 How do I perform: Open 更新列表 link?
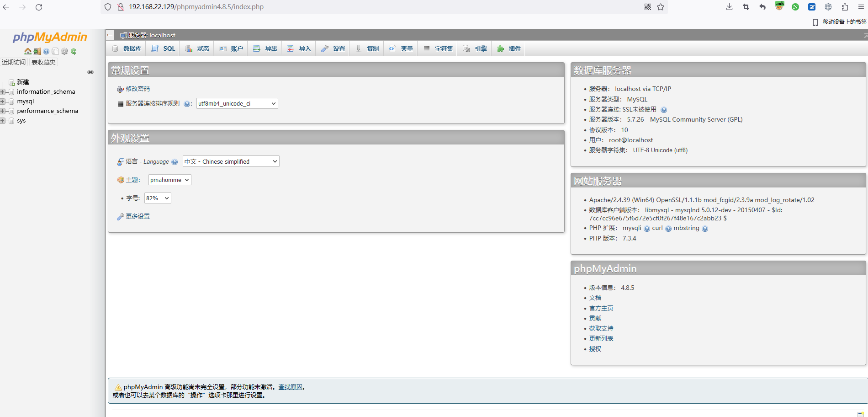coord(601,338)
